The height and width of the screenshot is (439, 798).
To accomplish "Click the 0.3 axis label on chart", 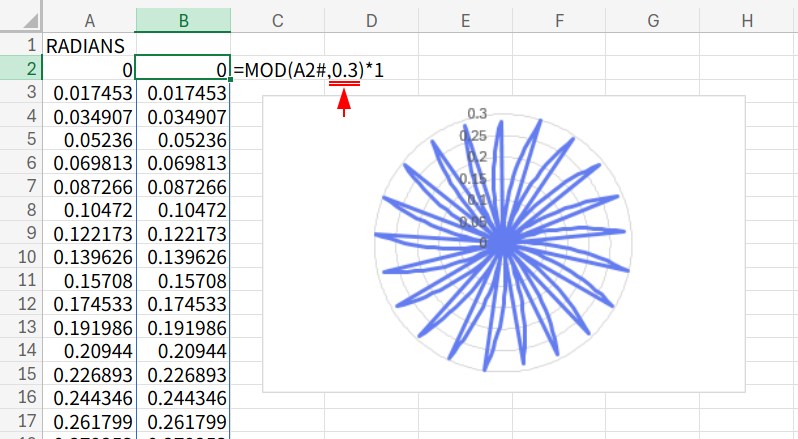I will (477, 113).
